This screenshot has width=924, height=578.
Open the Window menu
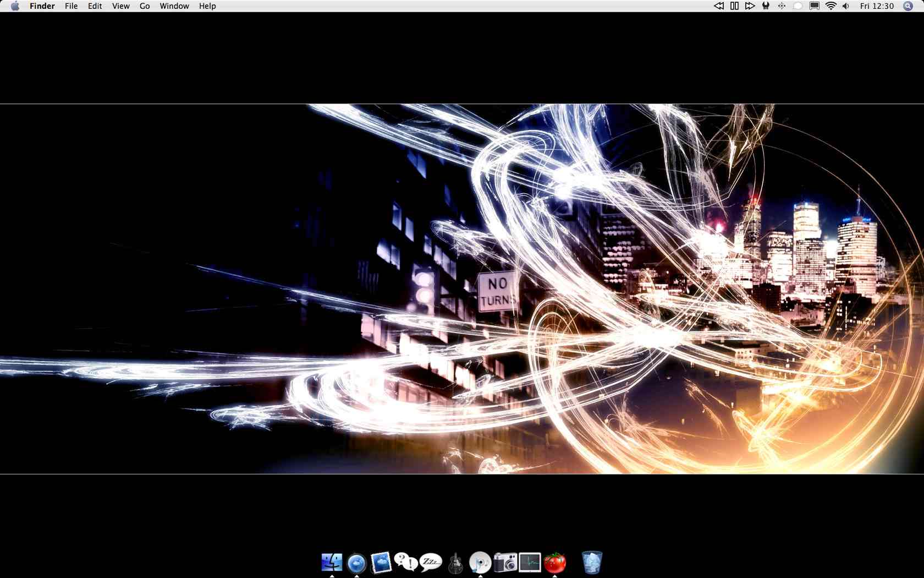pos(174,6)
